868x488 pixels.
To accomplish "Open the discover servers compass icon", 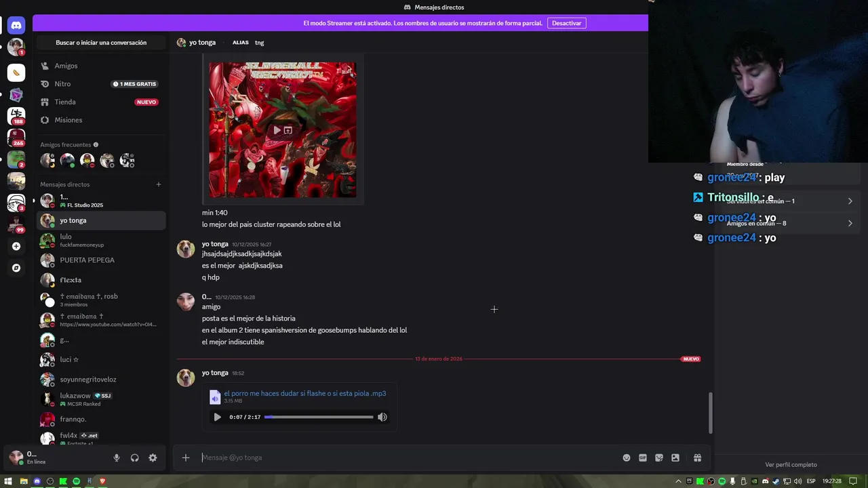I will coord(16,268).
